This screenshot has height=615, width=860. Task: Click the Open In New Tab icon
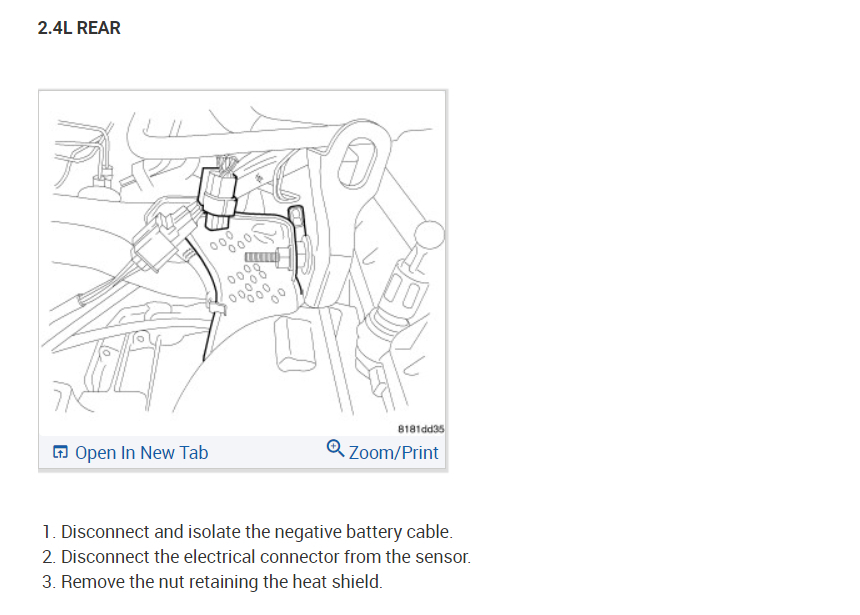60,452
